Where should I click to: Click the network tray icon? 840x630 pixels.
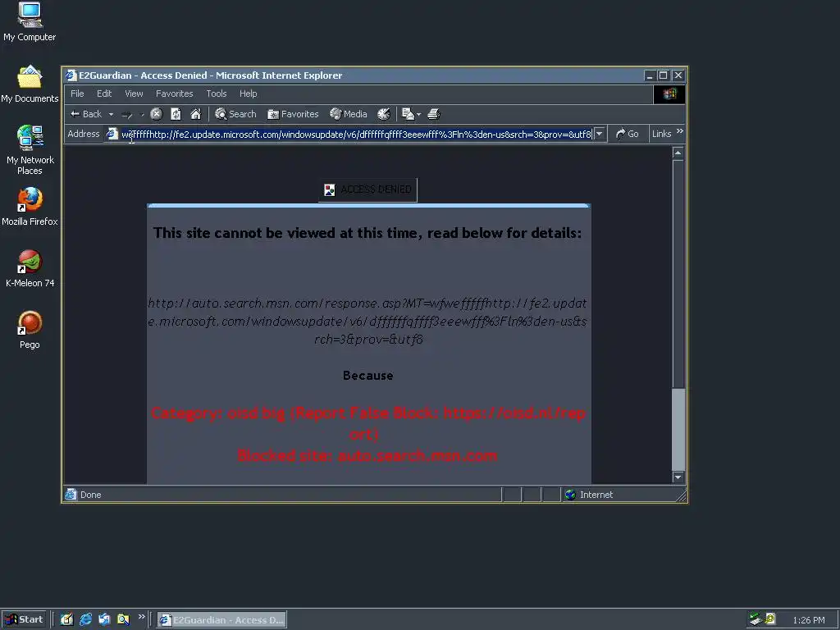(x=756, y=619)
